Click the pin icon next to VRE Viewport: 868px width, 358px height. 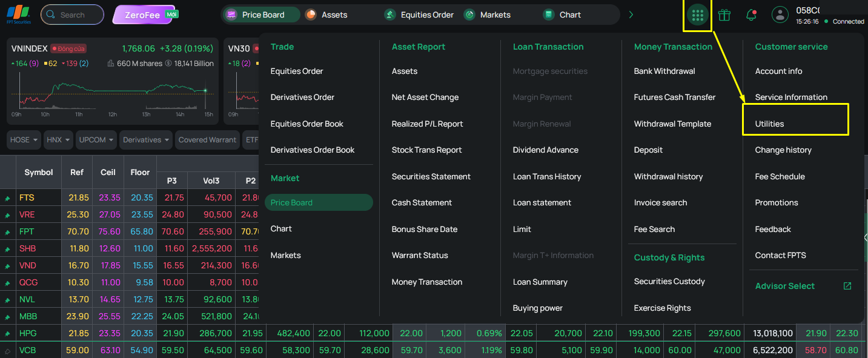tap(7, 215)
